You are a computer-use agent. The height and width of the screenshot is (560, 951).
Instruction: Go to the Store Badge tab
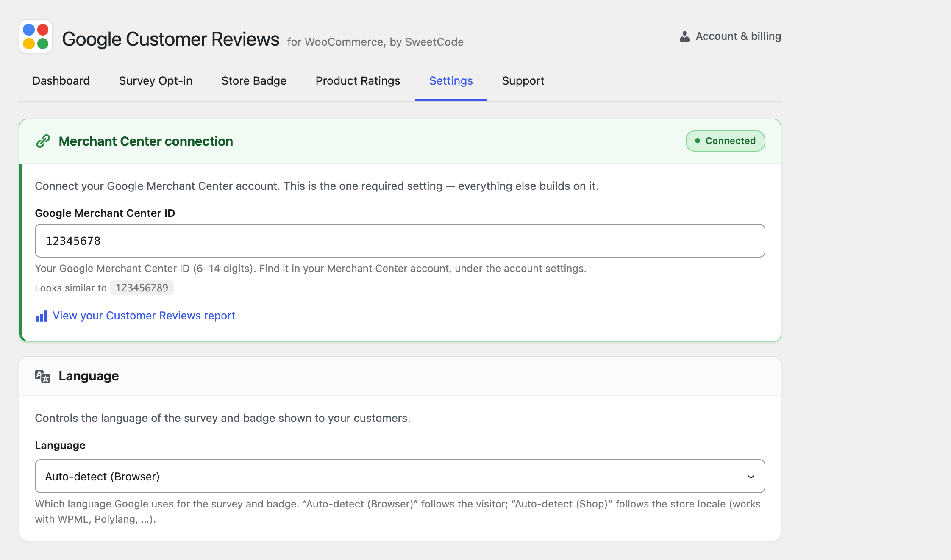[x=254, y=81]
